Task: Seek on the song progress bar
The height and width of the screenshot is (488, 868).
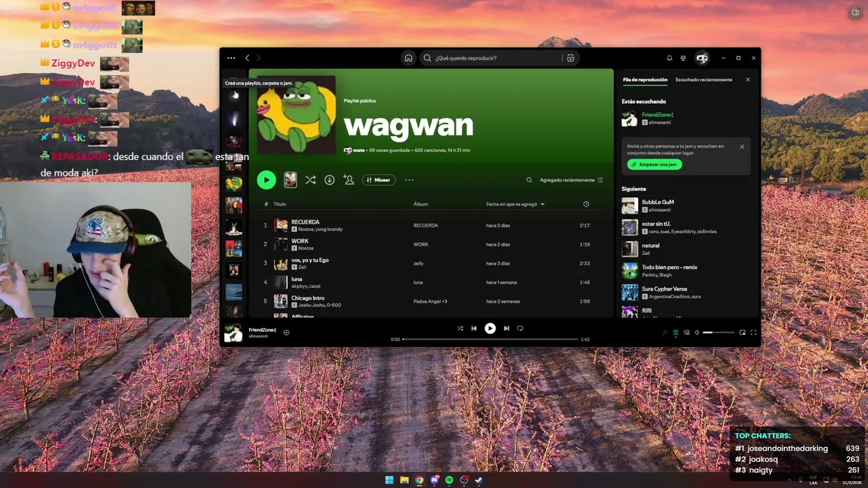Action: coord(490,339)
